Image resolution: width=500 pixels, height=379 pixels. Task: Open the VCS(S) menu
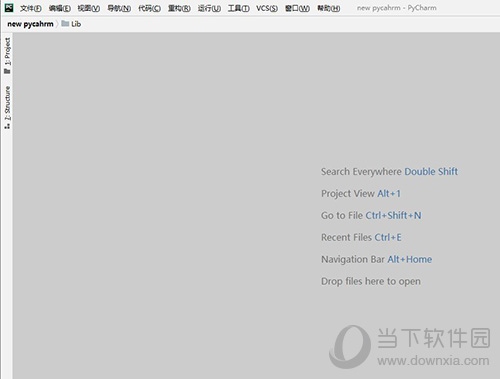(x=267, y=8)
